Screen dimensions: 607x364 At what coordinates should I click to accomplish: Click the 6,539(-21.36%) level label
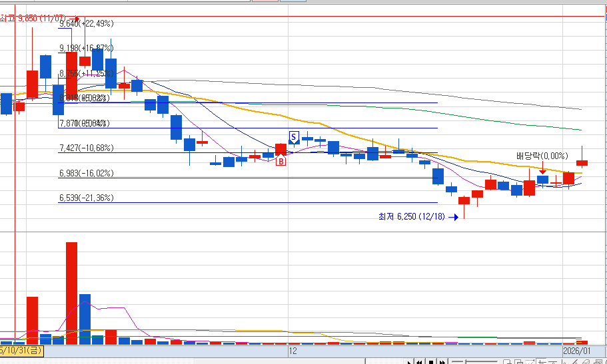[87, 198]
